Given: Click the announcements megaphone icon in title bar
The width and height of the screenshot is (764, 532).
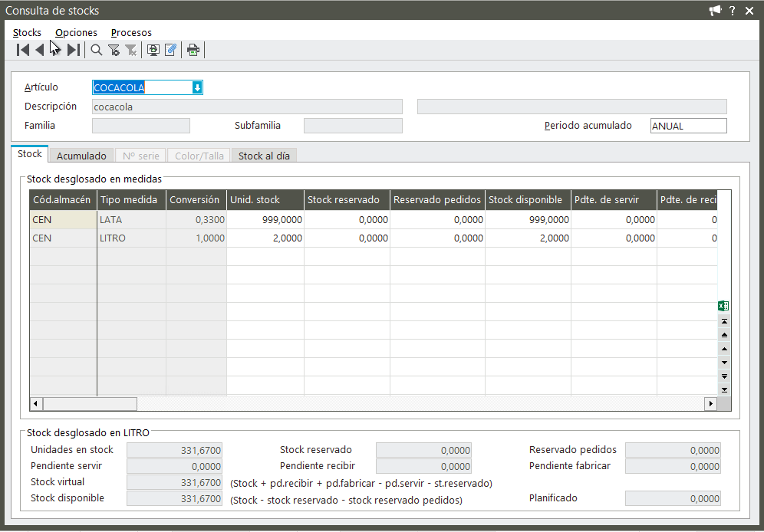Looking at the screenshot, I should (715, 11).
